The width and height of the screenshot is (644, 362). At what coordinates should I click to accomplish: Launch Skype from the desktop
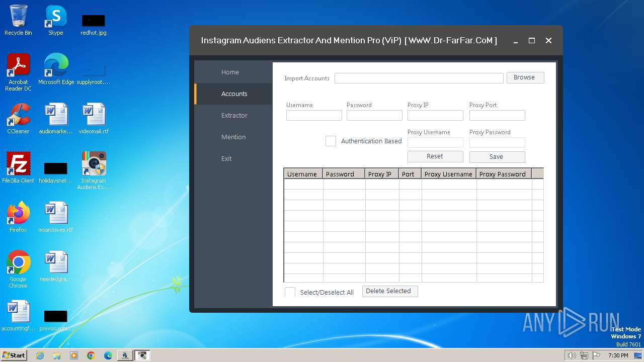click(55, 20)
